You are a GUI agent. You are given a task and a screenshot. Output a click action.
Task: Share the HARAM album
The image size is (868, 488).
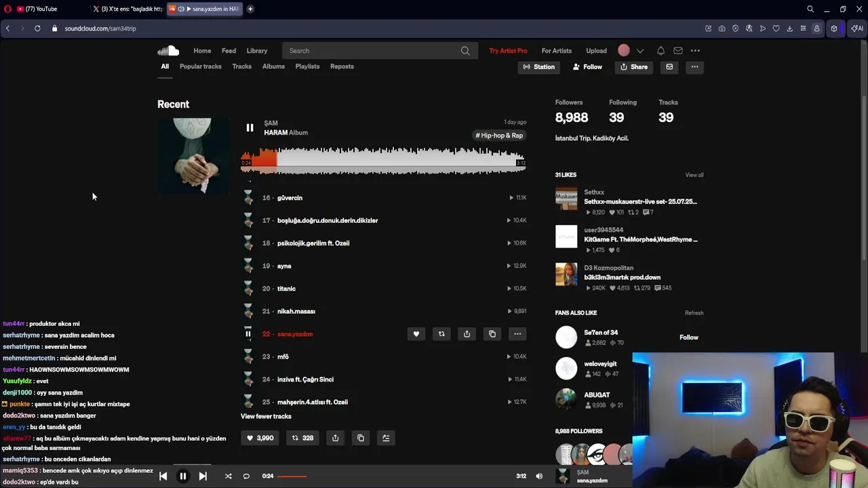(335, 438)
